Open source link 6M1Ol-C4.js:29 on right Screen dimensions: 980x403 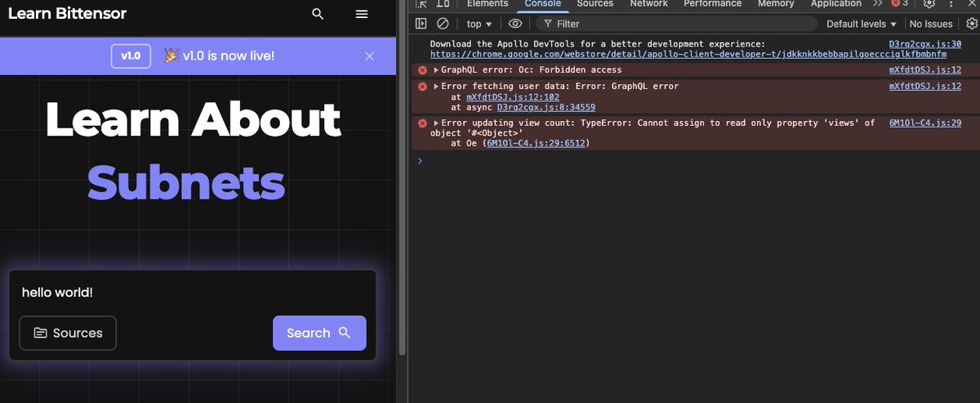tap(925, 123)
